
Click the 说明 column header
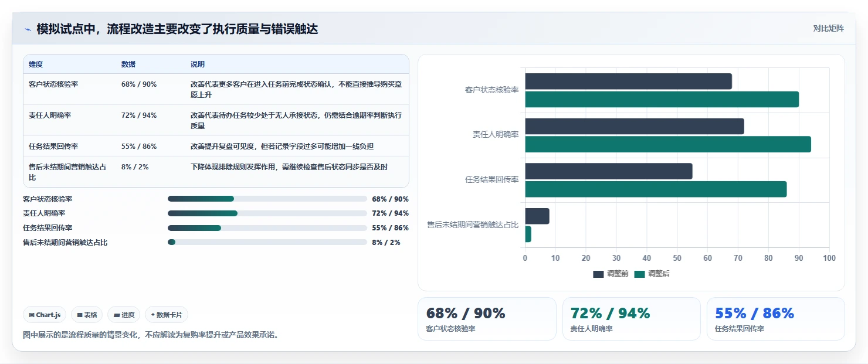pyautogui.click(x=198, y=64)
